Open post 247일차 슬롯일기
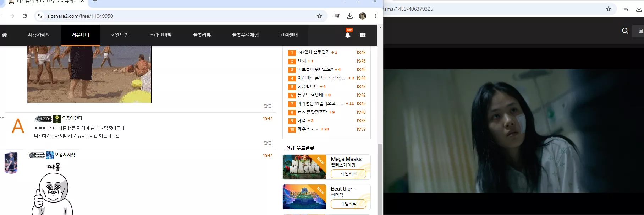 (313, 53)
